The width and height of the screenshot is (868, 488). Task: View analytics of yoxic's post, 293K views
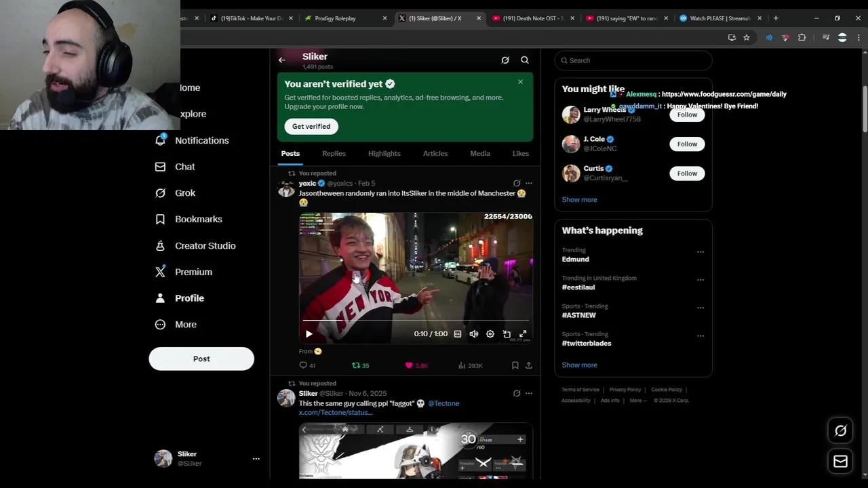pos(470,365)
